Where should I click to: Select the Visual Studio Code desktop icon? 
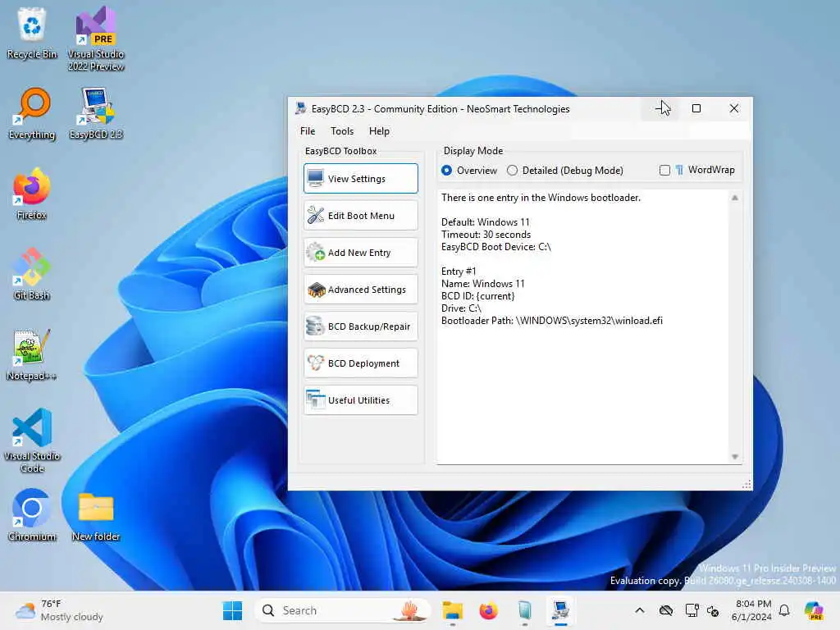[x=32, y=441]
